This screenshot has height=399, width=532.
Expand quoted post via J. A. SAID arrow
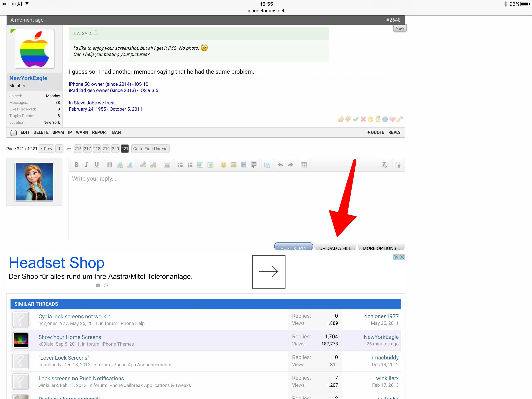[96, 33]
